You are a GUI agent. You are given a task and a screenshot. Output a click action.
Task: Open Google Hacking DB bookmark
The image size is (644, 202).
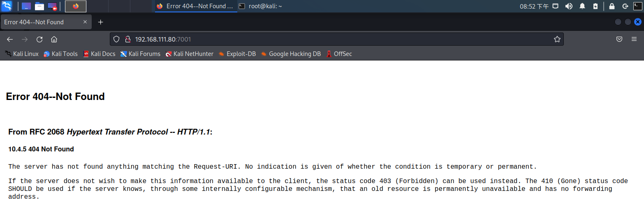291,54
